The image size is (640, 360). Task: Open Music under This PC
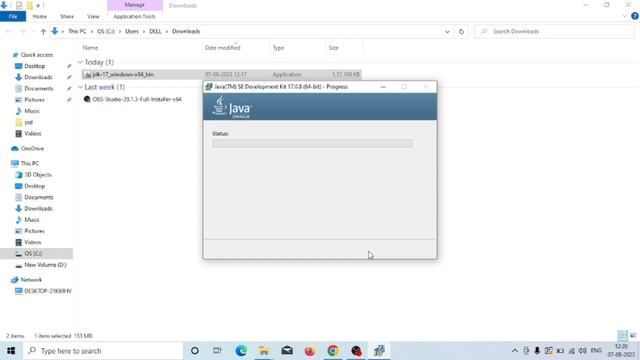pyautogui.click(x=31, y=220)
